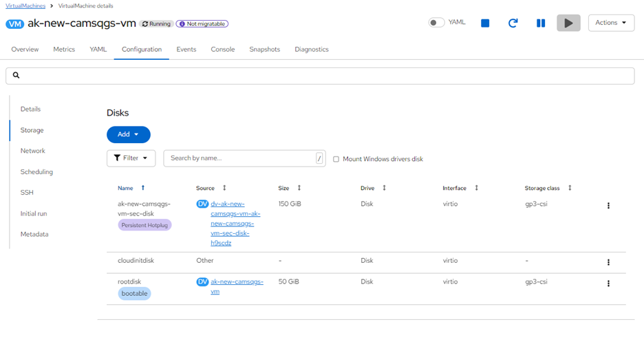Click the 50 GiB size value

pyautogui.click(x=289, y=281)
